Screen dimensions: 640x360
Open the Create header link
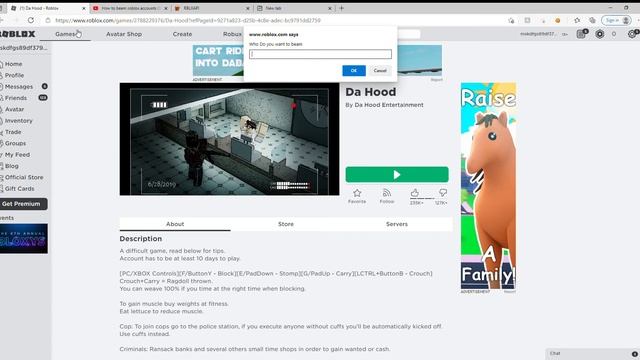(x=182, y=34)
